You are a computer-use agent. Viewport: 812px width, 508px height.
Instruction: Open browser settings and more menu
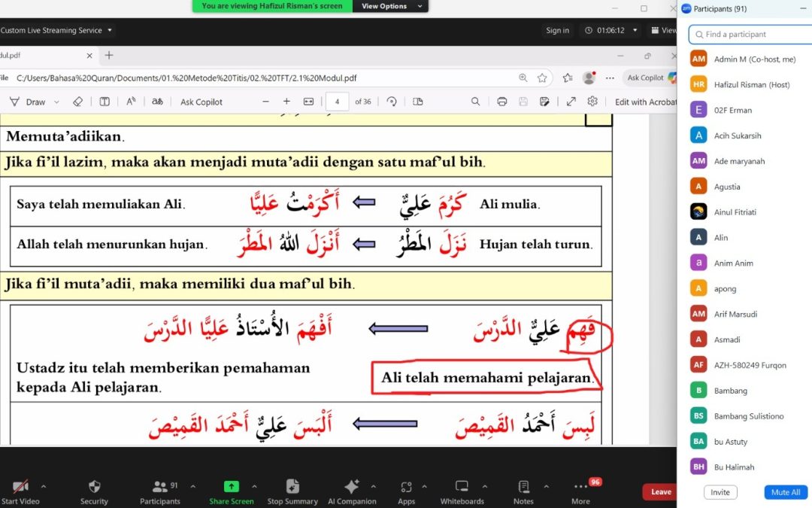[x=610, y=78]
